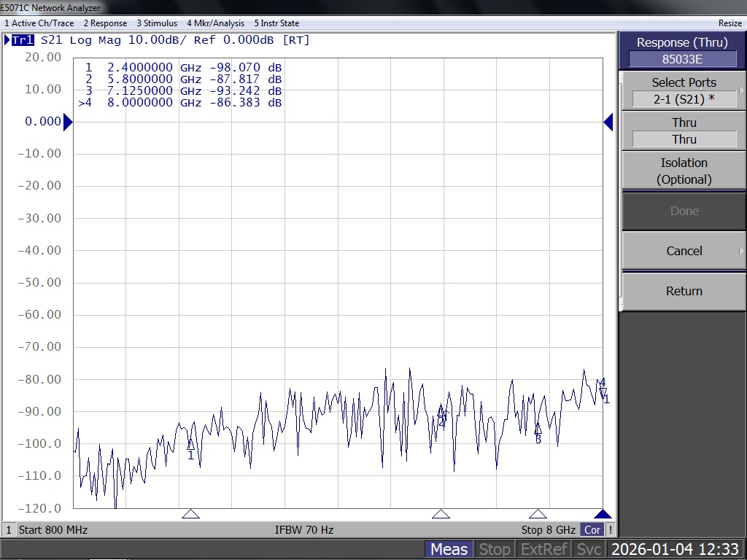Open the Active Ch/Trace menu
This screenshot has width=747, height=560.
click(x=39, y=23)
